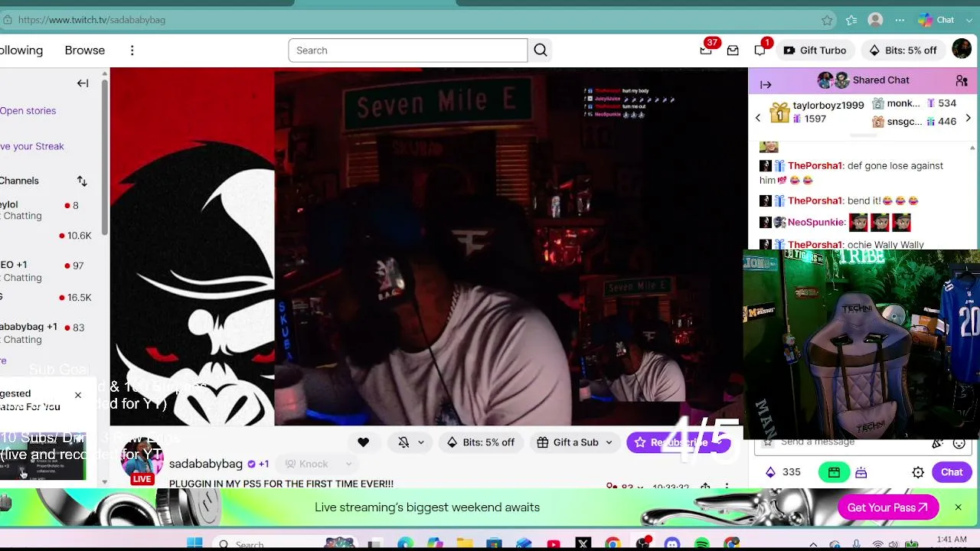Click Get Your Pass button
The image size is (980, 551).
click(x=888, y=507)
